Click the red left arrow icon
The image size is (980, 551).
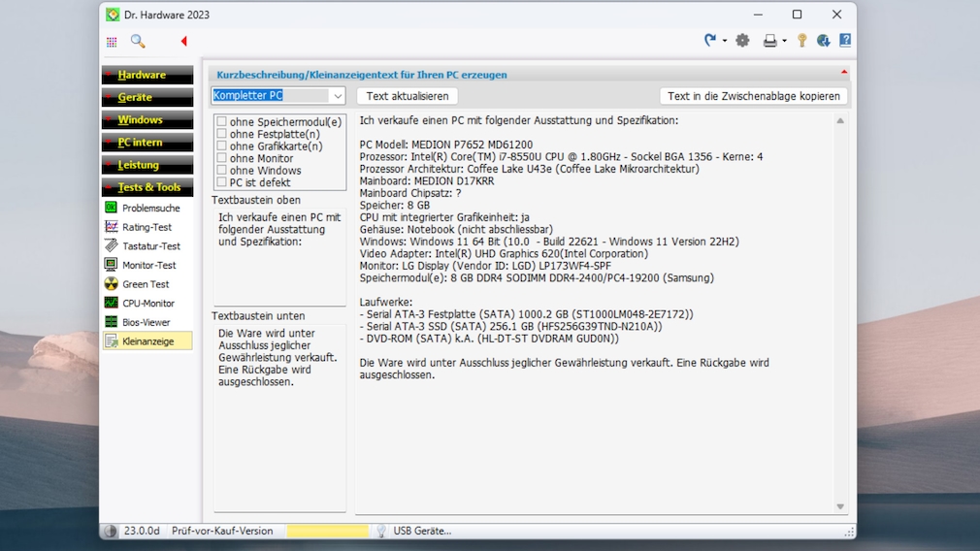183,42
